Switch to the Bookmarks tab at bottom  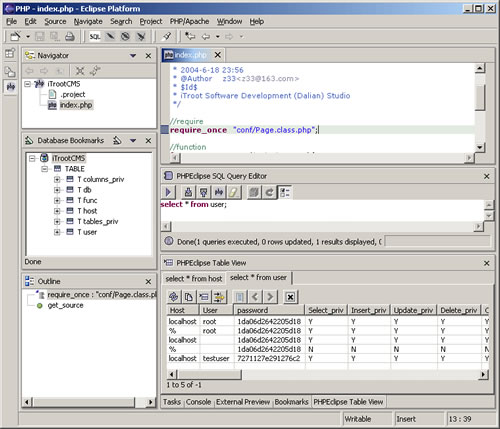click(x=291, y=402)
